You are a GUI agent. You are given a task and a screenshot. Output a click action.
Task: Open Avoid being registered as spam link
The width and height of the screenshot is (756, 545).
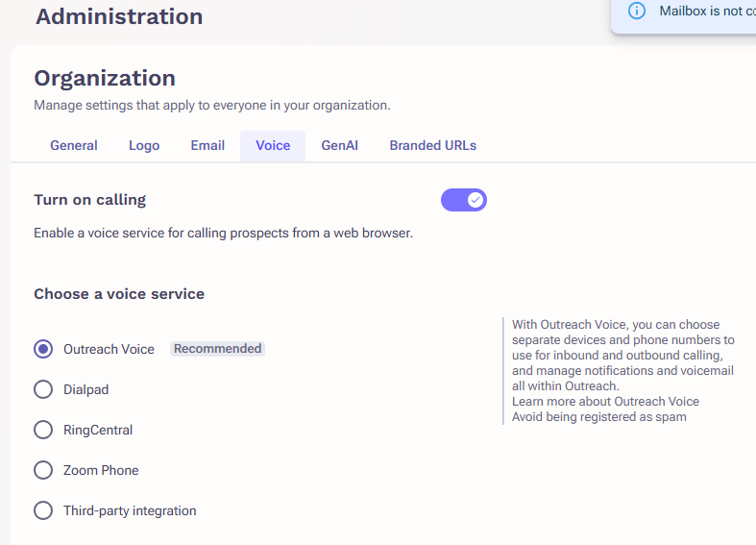[x=599, y=417]
